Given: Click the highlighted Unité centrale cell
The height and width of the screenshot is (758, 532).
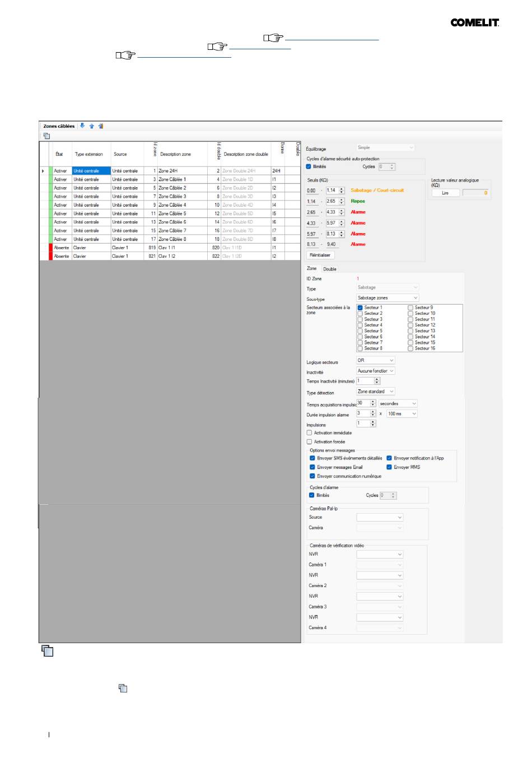Looking at the screenshot, I should [x=91, y=171].
